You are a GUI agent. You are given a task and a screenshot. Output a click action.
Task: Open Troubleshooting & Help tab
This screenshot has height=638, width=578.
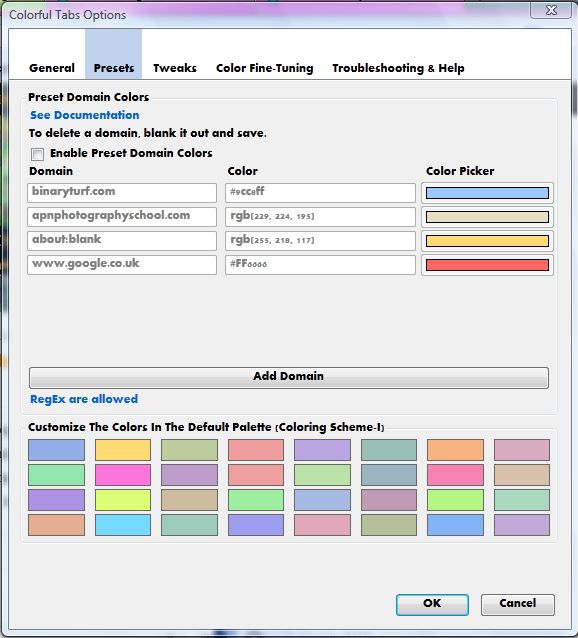[x=398, y=68]
